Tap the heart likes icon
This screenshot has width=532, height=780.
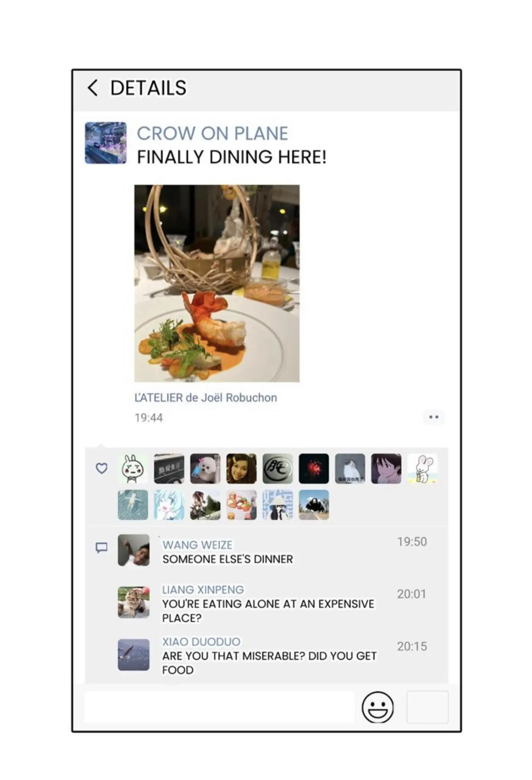point(102,468)
